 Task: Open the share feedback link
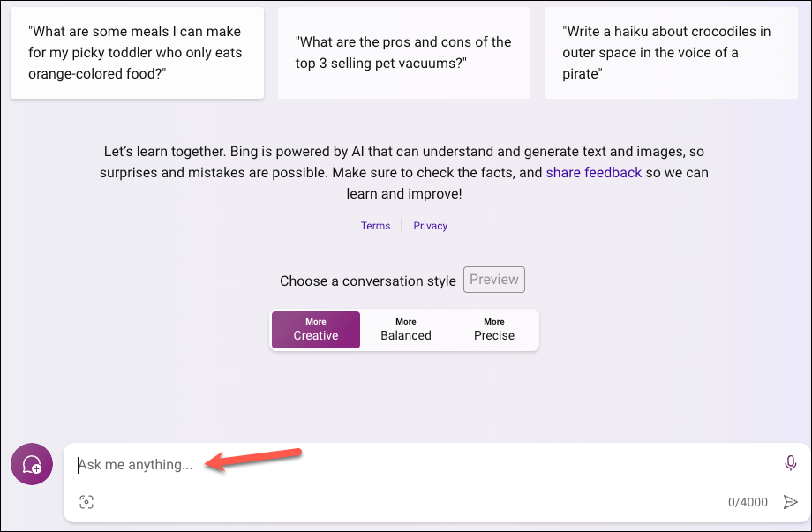(593, 173)
